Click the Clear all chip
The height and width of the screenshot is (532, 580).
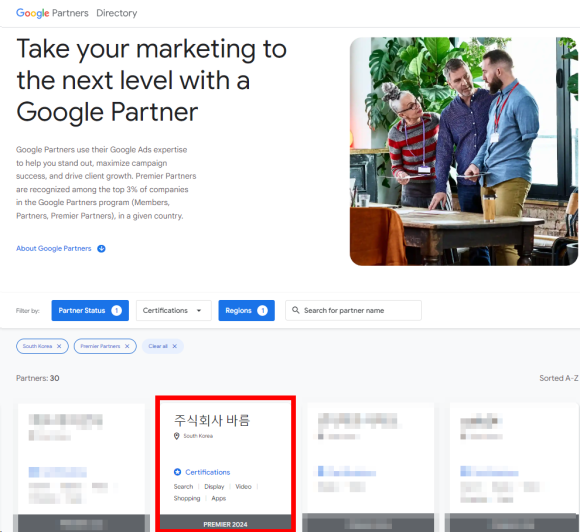pos(163,346)
